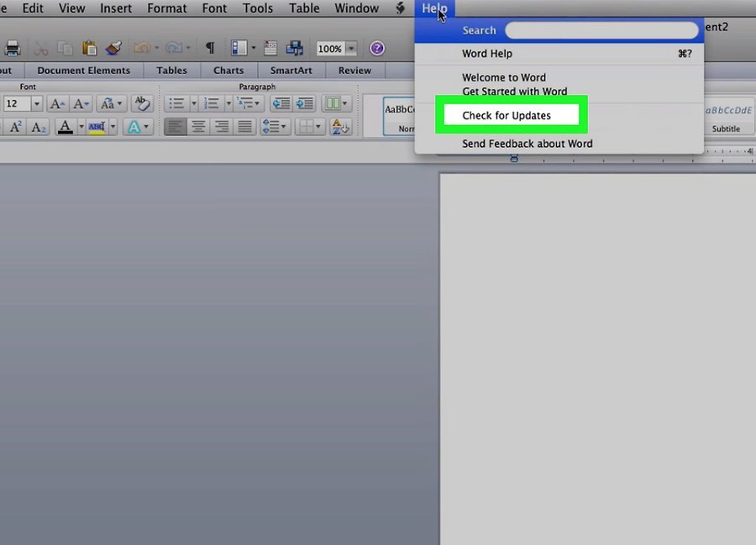Open the highlight color dropdown arrow
Image resolution: width=756 pixels, height=545 pixels.
(113, 127)
